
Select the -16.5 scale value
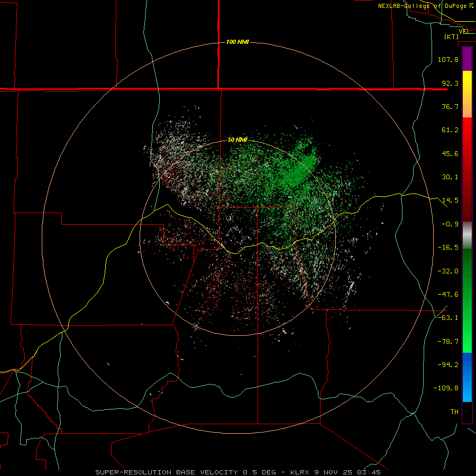click(x=448, y=248)
